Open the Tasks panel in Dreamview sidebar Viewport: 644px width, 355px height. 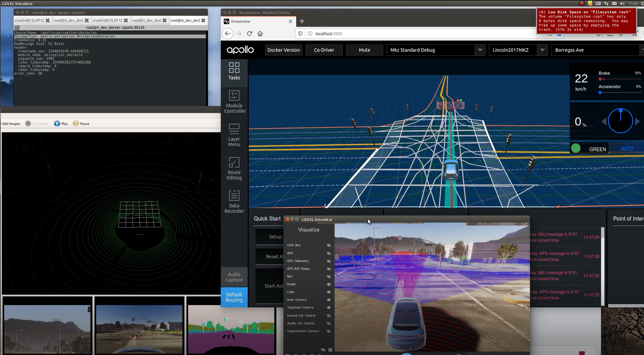[x=234, y=71]
